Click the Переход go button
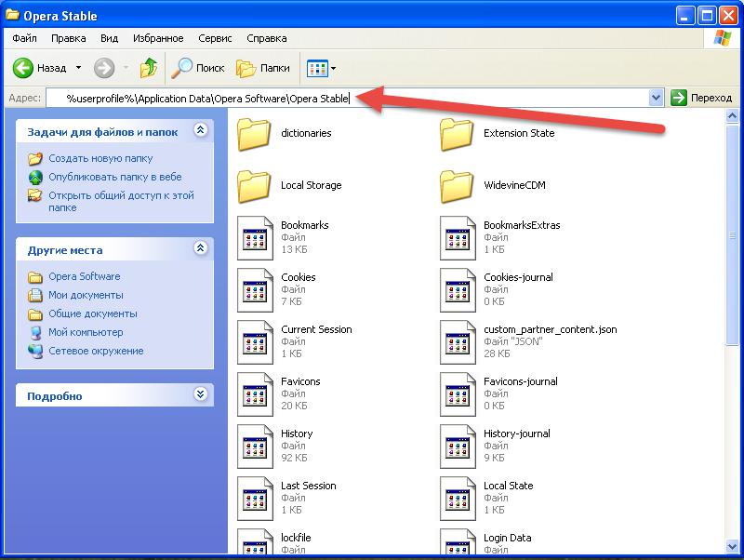 pos(701,99)
